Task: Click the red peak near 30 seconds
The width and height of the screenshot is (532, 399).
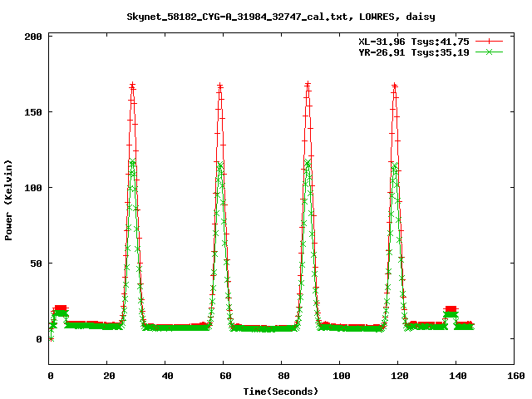Action: point(132,85)
